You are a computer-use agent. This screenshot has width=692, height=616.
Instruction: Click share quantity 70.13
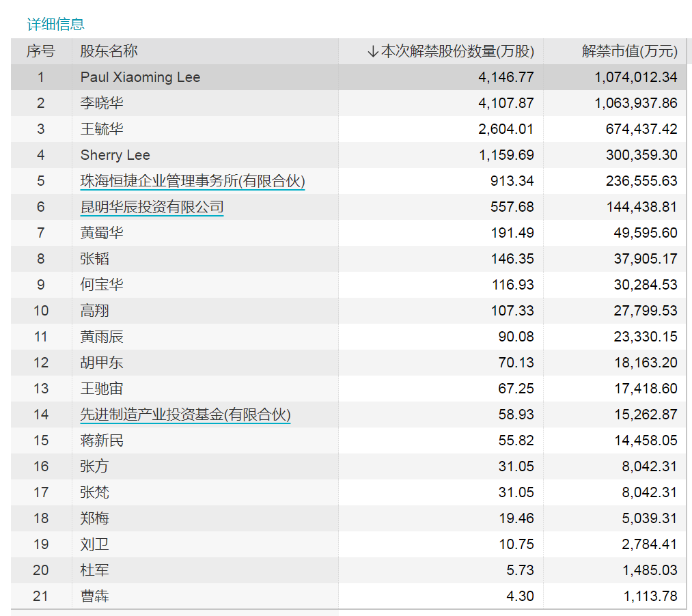pyautogui.click(x=516, y=363)
